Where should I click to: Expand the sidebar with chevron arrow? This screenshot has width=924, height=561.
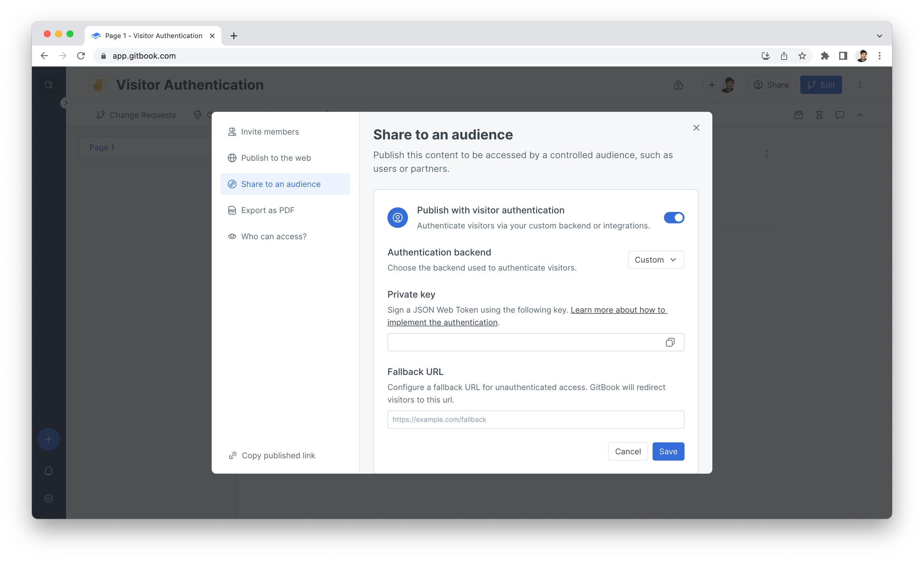tap(66, 103)
